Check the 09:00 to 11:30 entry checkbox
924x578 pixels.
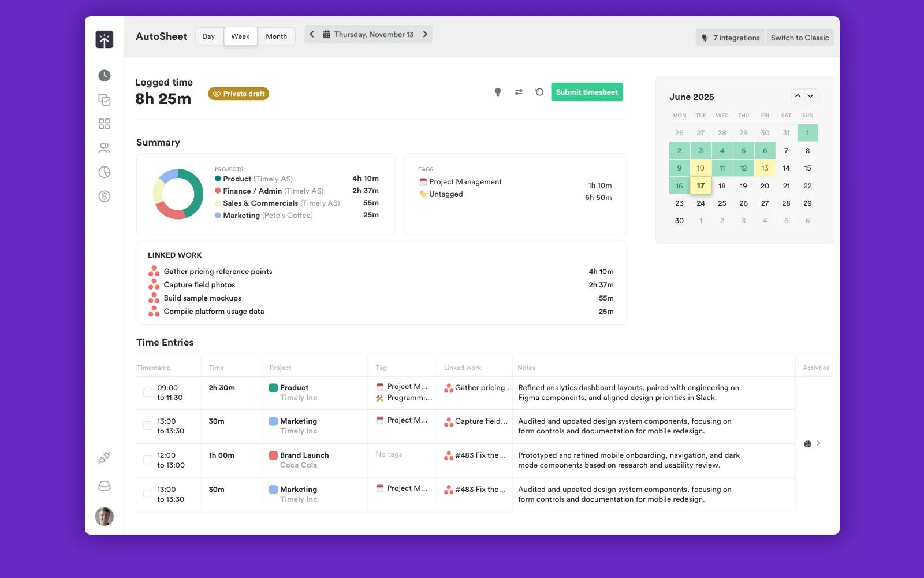147,392
